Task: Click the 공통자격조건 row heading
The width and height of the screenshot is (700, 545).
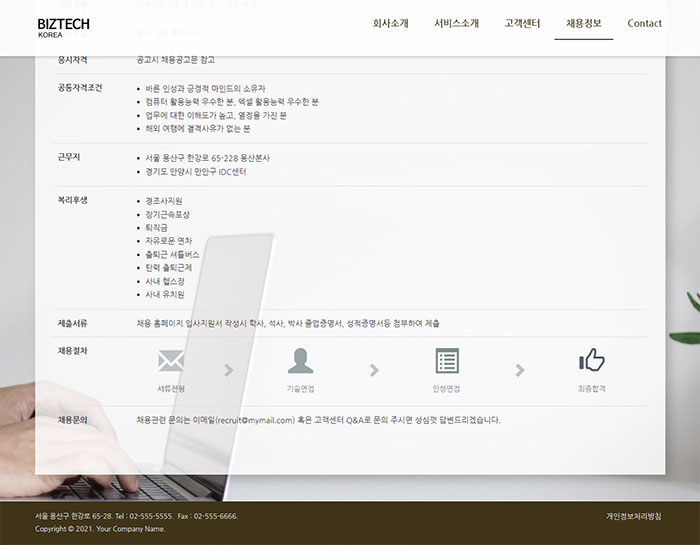Action: pos(80,87)
